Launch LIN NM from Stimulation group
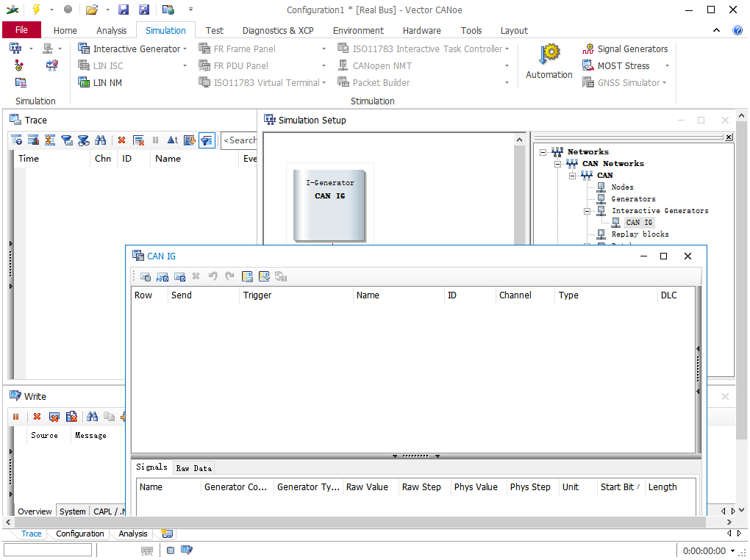The width and height of the screenshot is (750, 560). (x=100, y=83)
